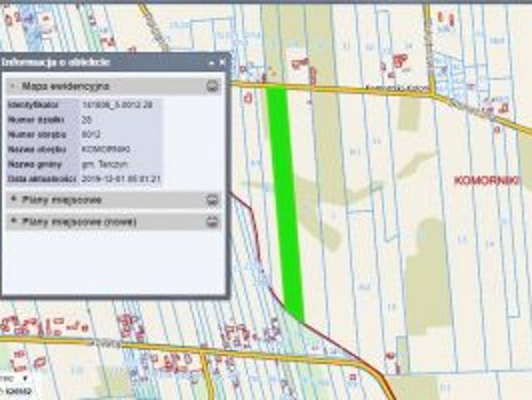Close the Informacja o obiekcie panel
The height and width of the screenshot is (400, 532).
[222, 62]
